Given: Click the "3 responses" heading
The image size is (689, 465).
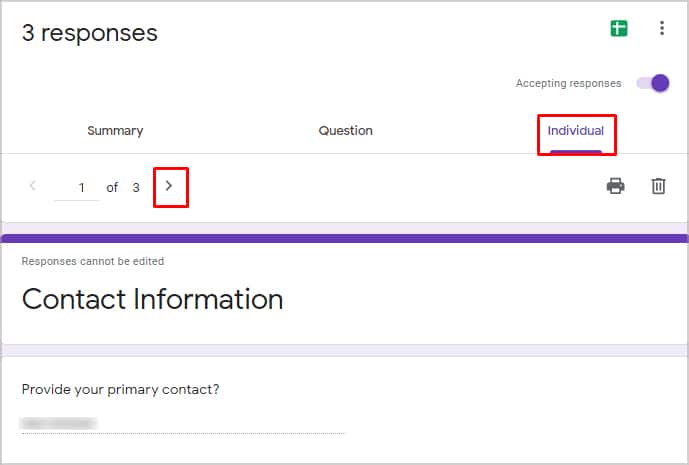Looking at the screenshot, I should (90, 33).
